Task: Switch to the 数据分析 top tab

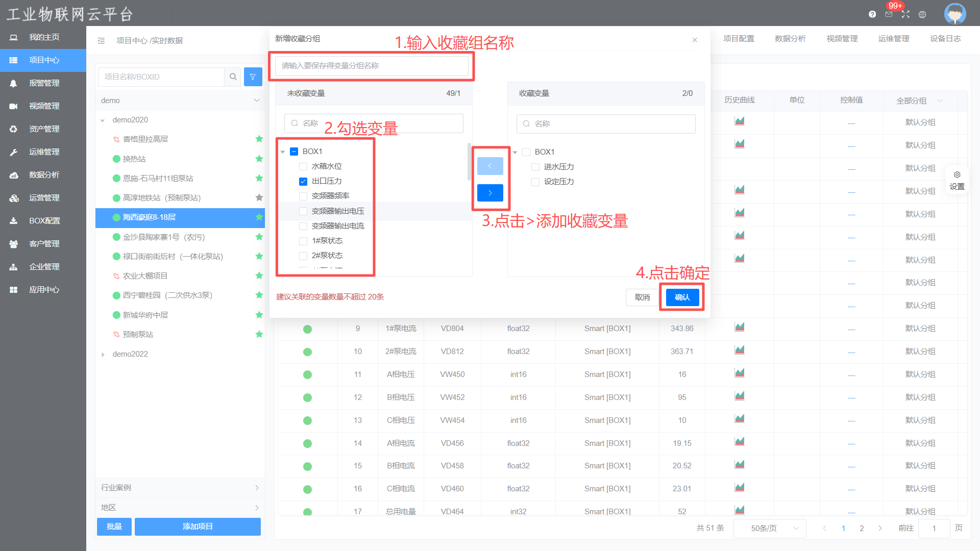Action: (x=790, y=39)
